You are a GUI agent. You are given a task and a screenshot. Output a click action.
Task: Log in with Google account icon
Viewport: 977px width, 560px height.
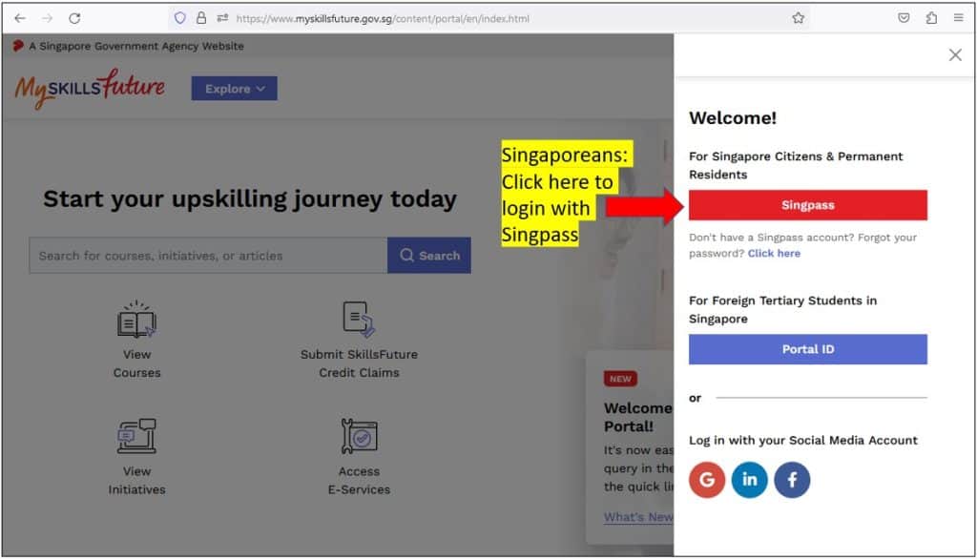[707, 480]
